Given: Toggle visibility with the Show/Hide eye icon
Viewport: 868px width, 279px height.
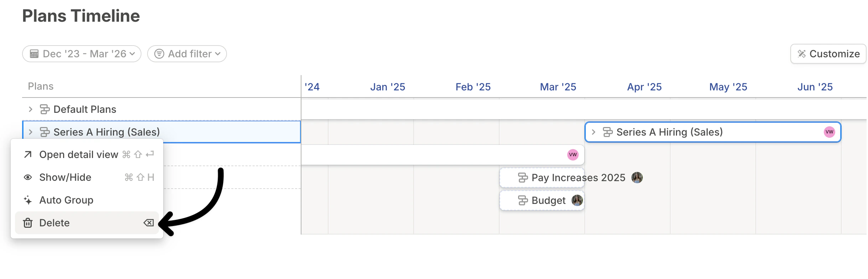Looking at the screenshot, I should coord(27,177).
